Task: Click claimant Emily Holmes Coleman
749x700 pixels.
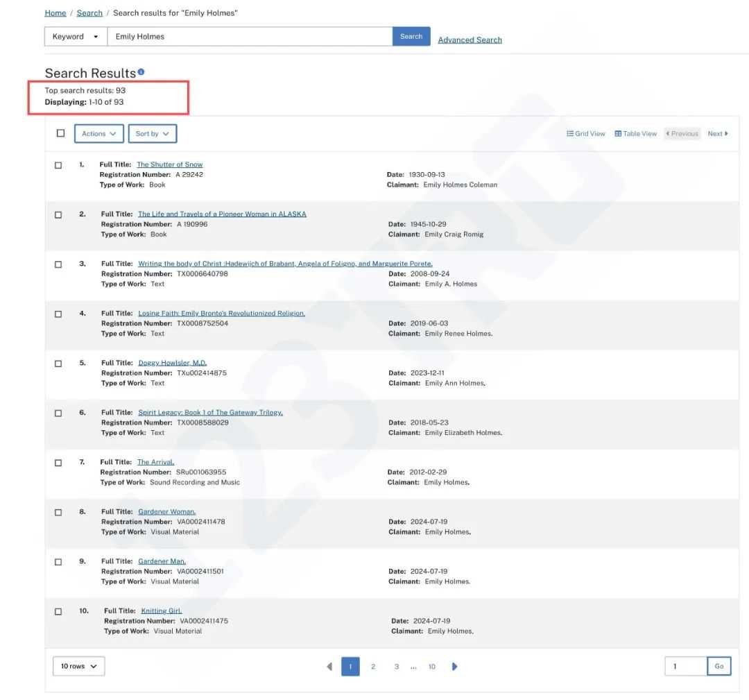Action: click(460, 185)
